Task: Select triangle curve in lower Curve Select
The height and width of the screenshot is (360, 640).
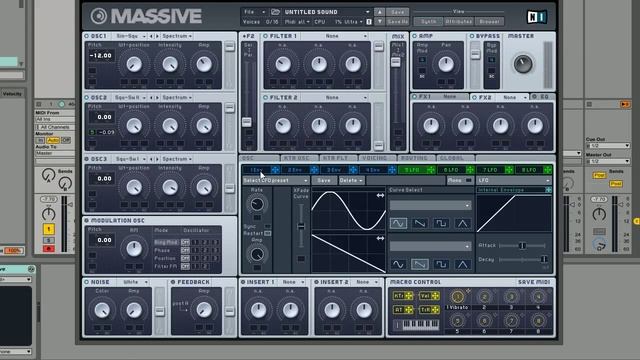Action: [462, 264]
